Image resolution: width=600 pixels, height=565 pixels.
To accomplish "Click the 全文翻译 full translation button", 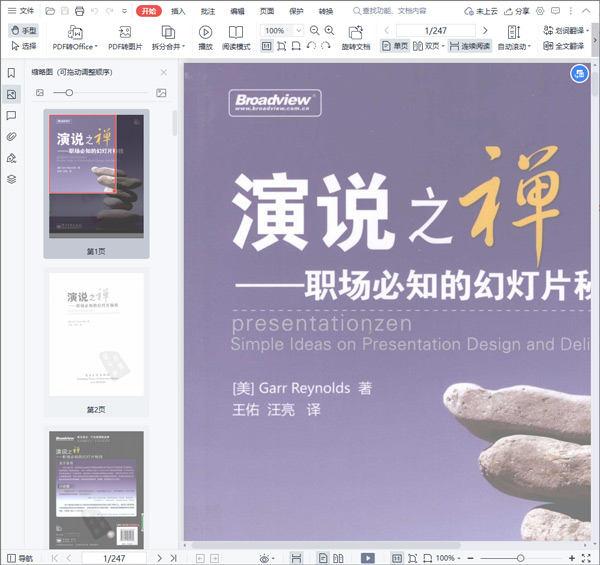I will tap(564, 46).
